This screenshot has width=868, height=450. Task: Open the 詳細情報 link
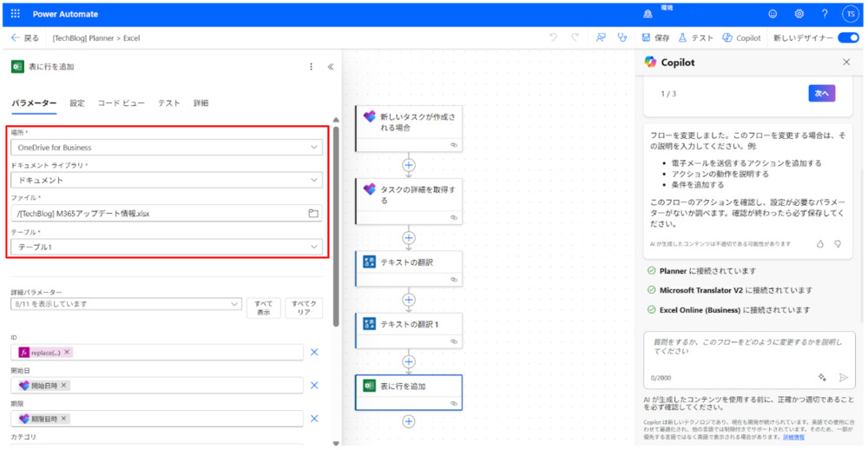pos(792,437)
